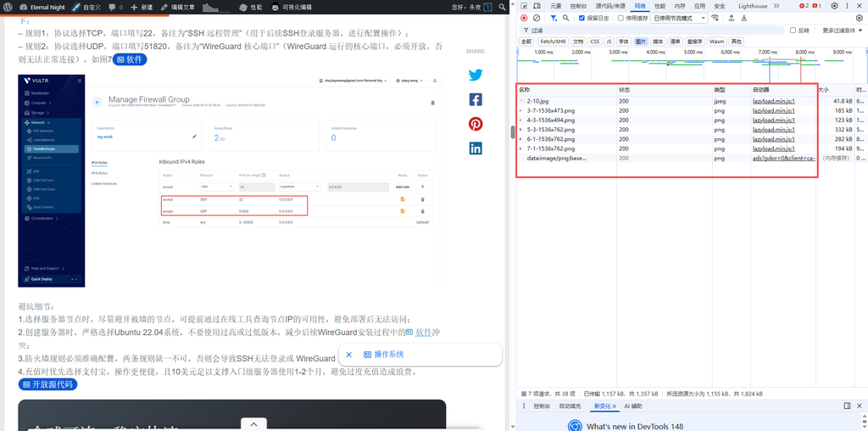Open the 源代码/来源 tab
Viewport: 868px width, 431px height.
pyautogui.click(x=610, y=6)
